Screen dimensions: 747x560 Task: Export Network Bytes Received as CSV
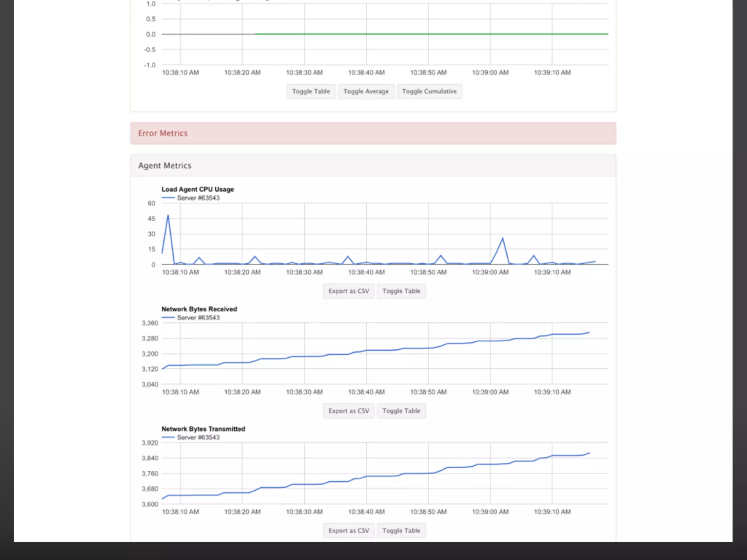[x=348, y=411]
